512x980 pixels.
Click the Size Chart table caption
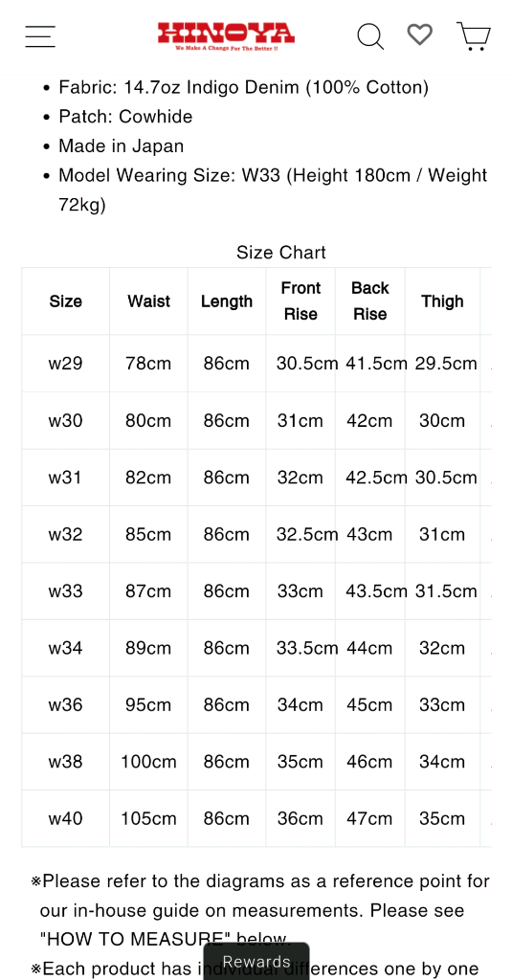281,253
